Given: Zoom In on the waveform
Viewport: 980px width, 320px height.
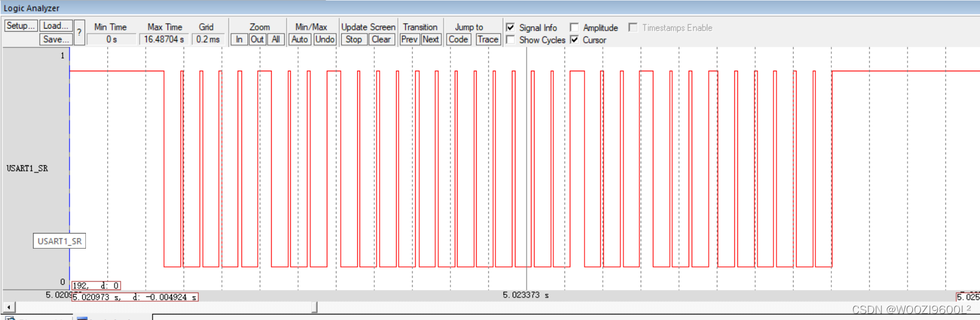Looking at the screenshot, I should click(239, 39).
